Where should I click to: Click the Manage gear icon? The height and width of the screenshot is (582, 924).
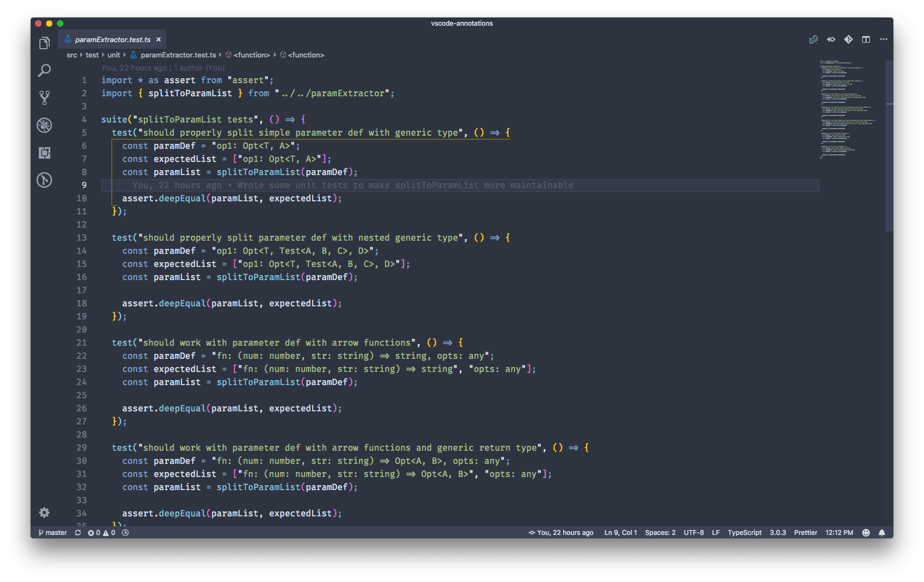click(x=44, y=513)
